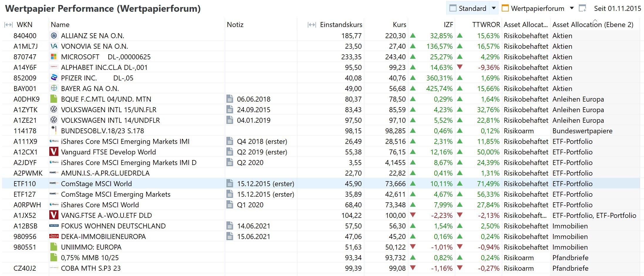Click the Deka logo icon
The image size is (644, 276).
pyautogui.click(x=54, y=236)
